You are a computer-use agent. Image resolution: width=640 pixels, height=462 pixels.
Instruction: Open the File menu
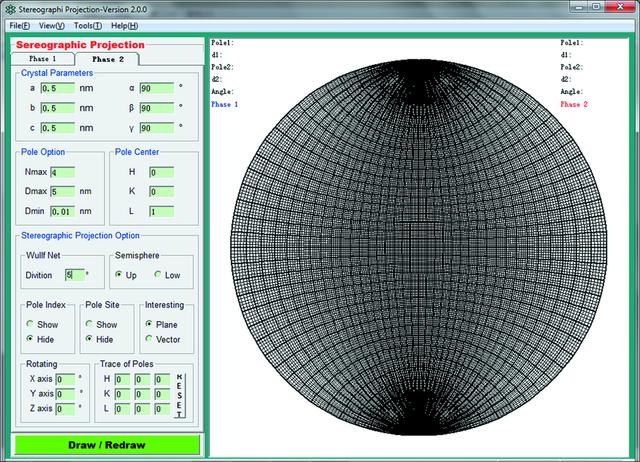coord(20,26)
